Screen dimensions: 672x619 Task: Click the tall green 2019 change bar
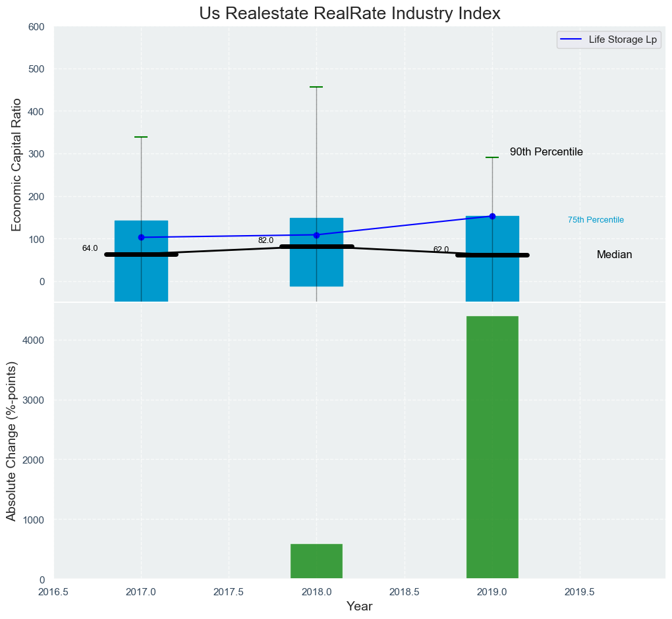click(492, 448)
